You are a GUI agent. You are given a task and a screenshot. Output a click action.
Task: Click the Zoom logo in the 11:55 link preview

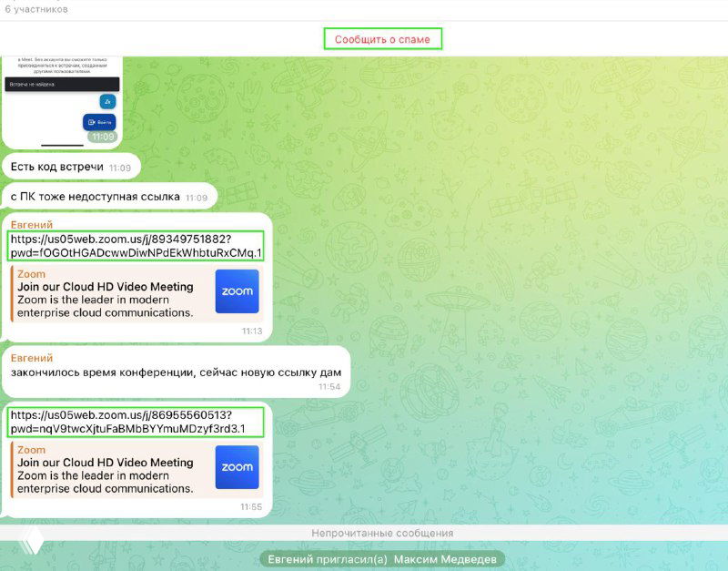(x=237, y=467)
